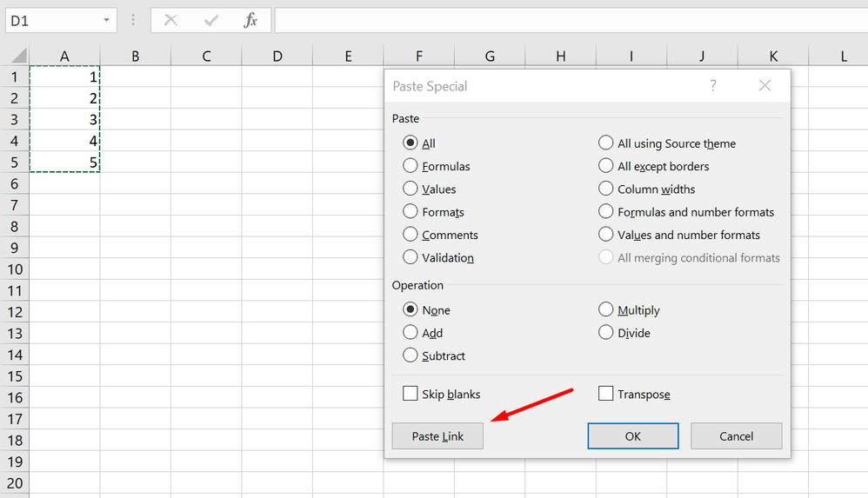The height and width of the screenshot is (498, 868).
Task: Select the Add operation
Action: [411, 332]
